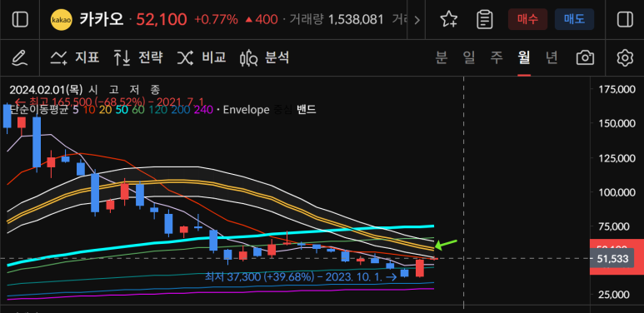Viewport: 644px width, 313px height.
Task: Select the moving average 20 period label
Action: point(105,110)
